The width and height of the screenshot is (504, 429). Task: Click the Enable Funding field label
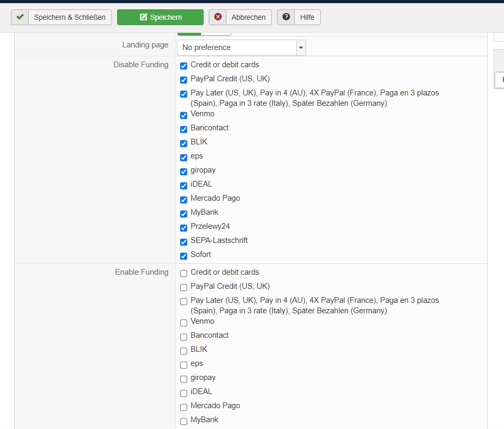pos(142,272)
